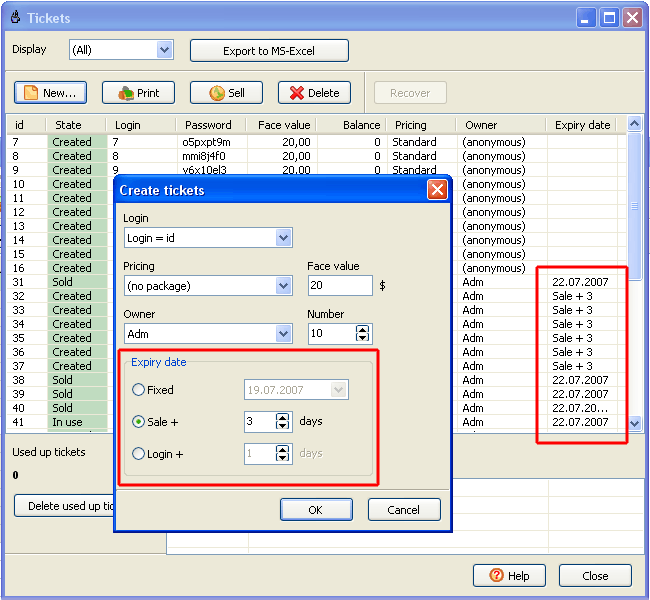Open the Display filter dropdown
The height and width of the screenshot is (600, 650).
pyautogui.click(x=165, y=50)
